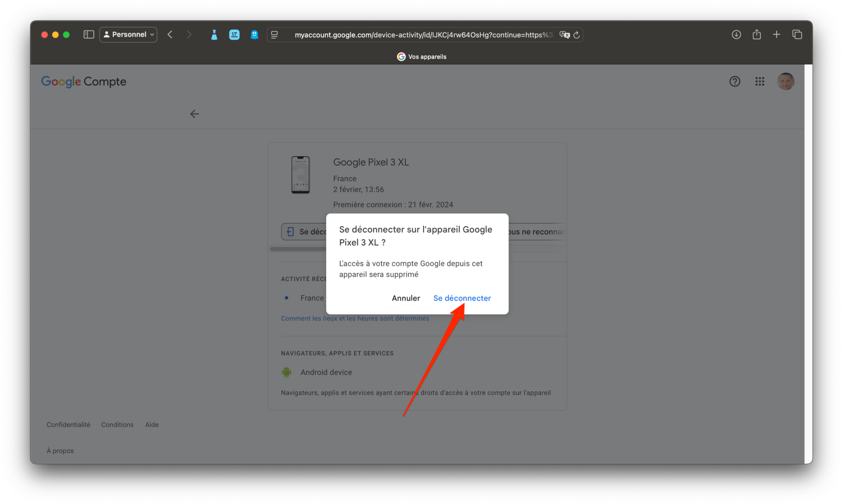Image resolution: width=843 pixels, height=504 pixels.
Task: Open the Google apps grid icon
Action: coord(760,82)
